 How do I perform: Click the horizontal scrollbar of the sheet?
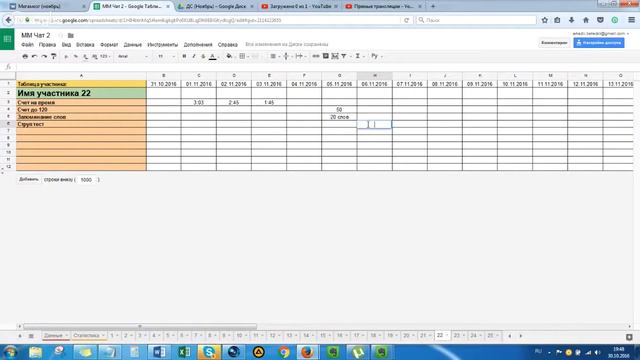(140, 327)
